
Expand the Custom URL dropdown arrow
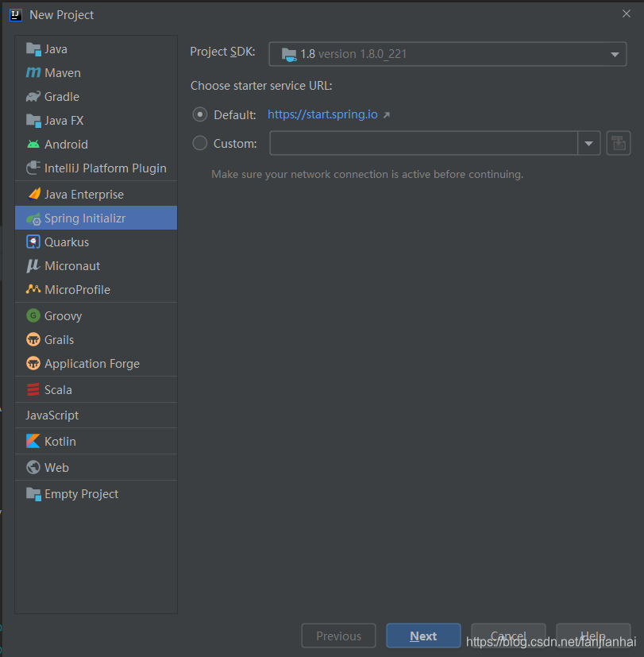point(588,143)
